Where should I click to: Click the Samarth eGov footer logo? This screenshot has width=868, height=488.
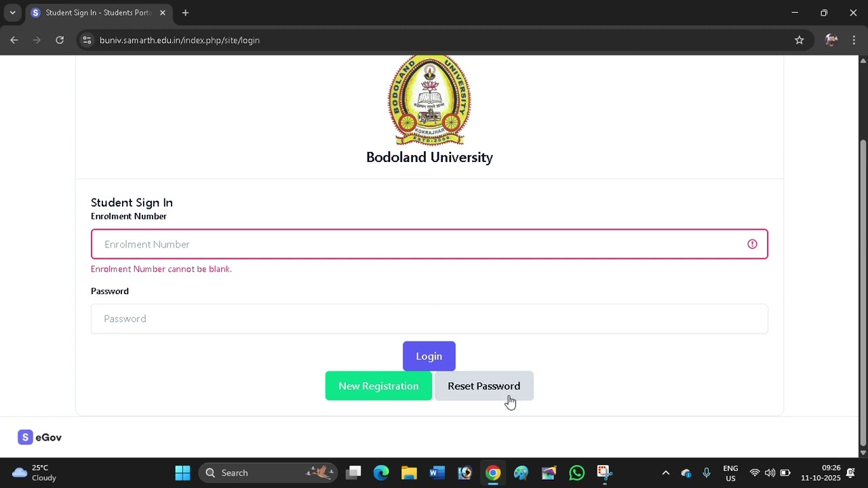40,437
